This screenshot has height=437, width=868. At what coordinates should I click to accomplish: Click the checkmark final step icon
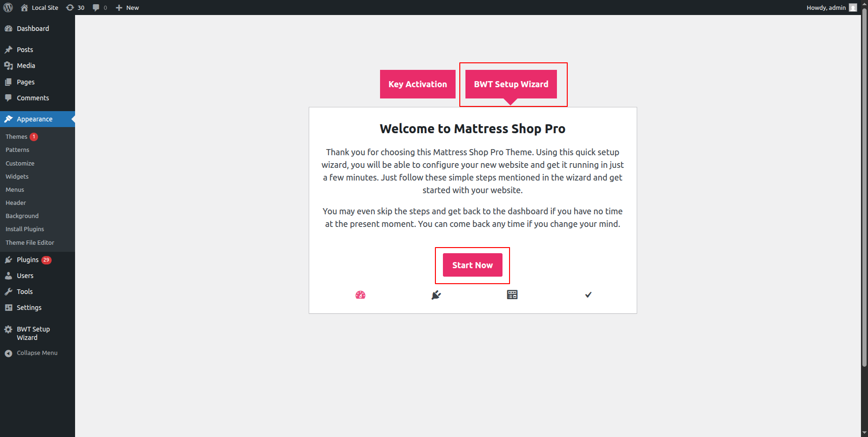588,295
